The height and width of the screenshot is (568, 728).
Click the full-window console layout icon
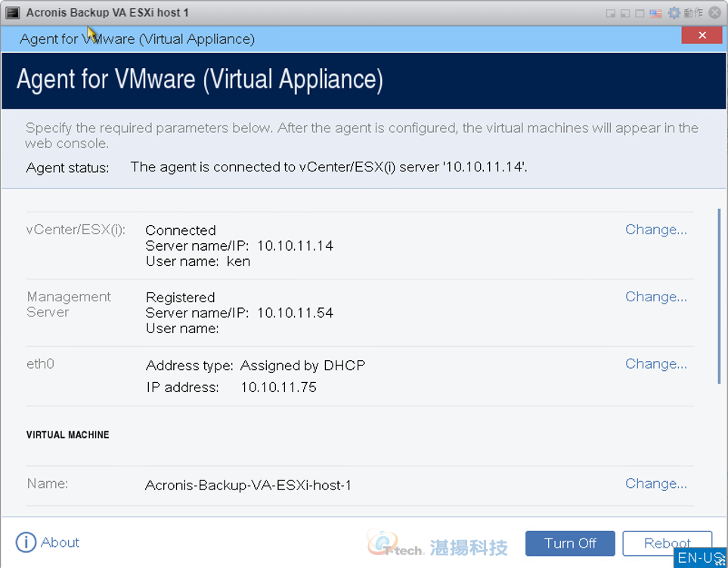coord(640,13)
